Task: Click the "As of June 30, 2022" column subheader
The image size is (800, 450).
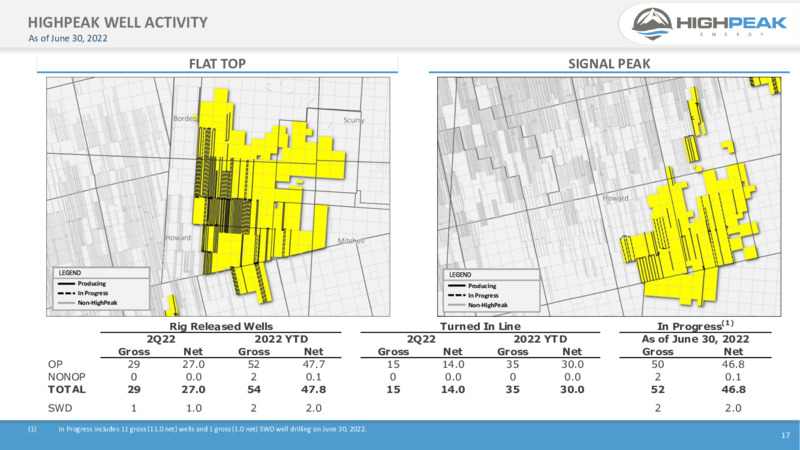Action: (x=695, y=339)
